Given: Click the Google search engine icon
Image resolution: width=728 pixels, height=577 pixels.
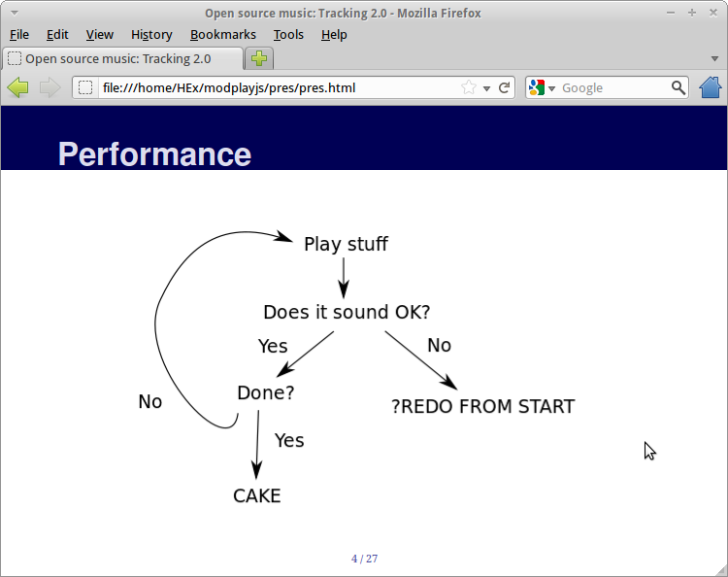Looking at the screenshot, I should coord(536,87).
